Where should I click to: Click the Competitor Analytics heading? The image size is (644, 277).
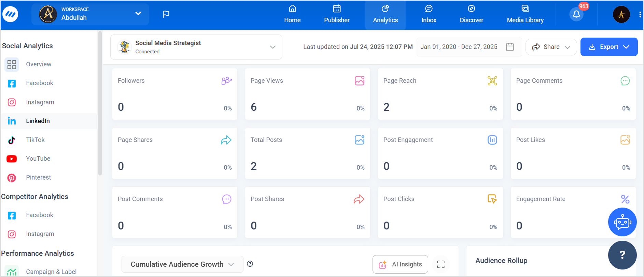pyautogui.click(x=34, y=197)
